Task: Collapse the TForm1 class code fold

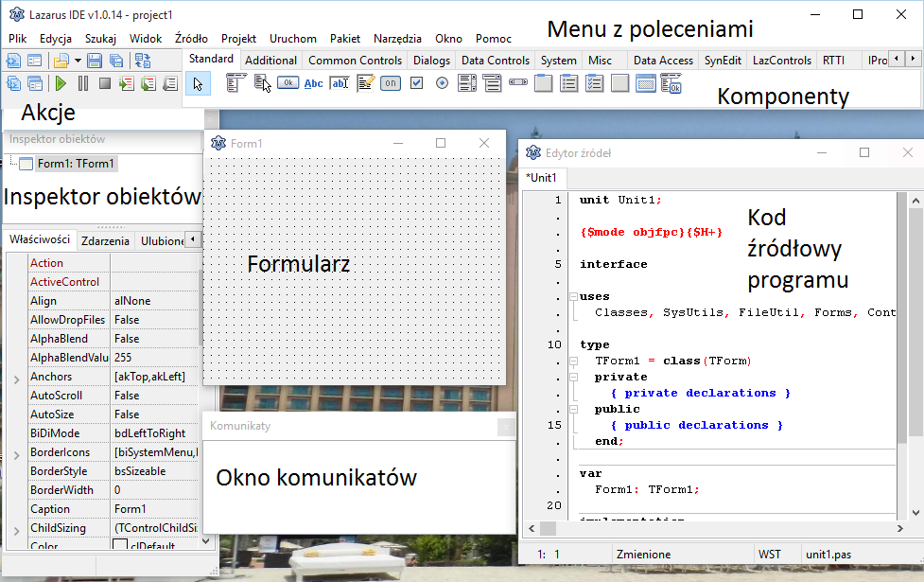Action: click(573, 361)
